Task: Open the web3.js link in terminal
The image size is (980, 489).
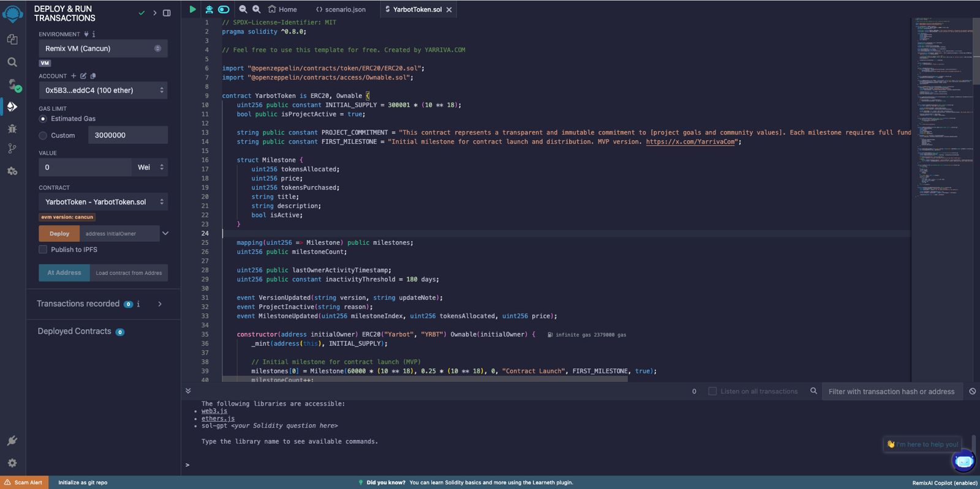Action: [214, 411]
